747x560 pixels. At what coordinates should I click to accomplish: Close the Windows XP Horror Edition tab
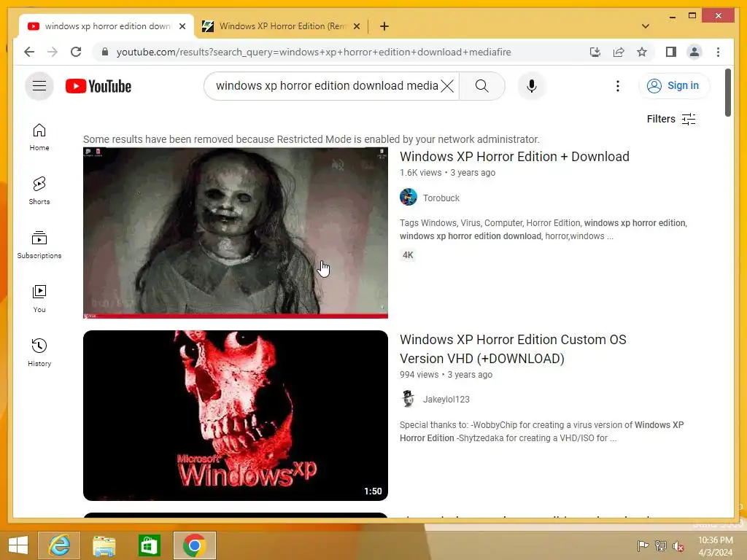point(356,26)
